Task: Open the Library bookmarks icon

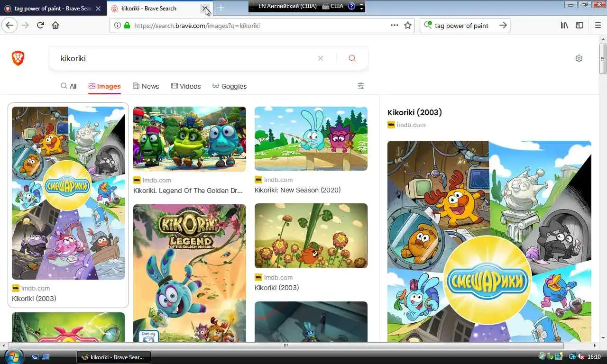Action: point(564,25)
